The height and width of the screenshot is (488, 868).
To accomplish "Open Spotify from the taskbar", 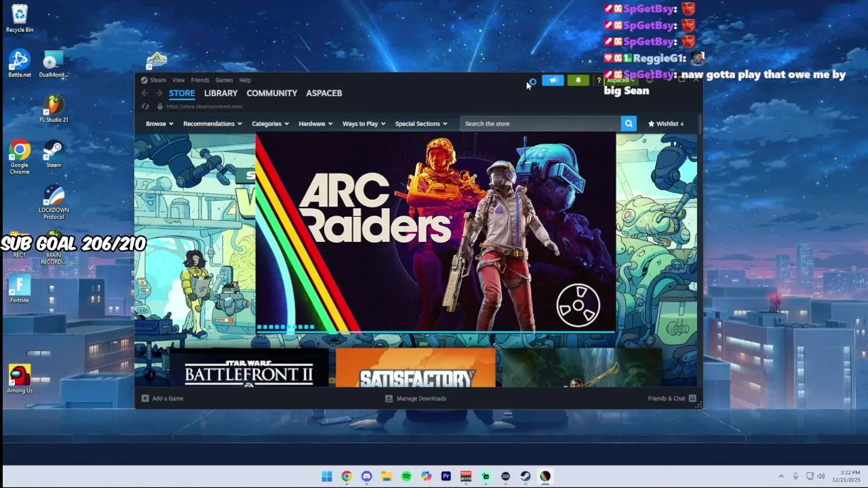I will 406,476.
